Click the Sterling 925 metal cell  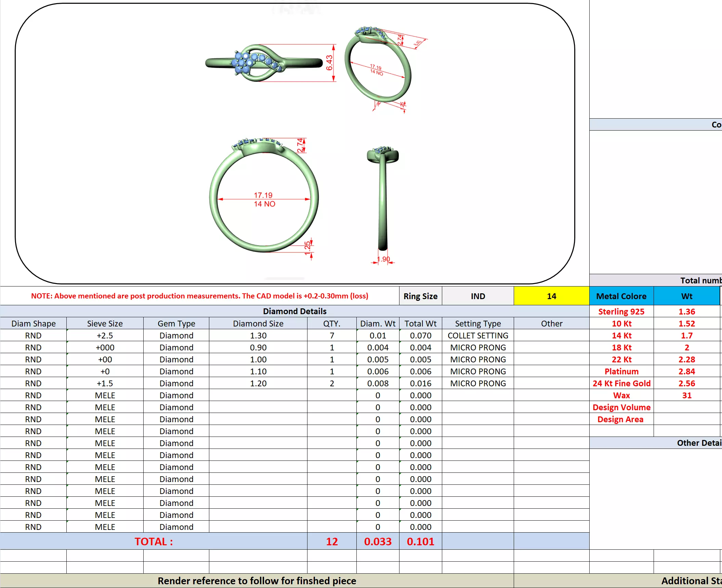pos(621,311)
